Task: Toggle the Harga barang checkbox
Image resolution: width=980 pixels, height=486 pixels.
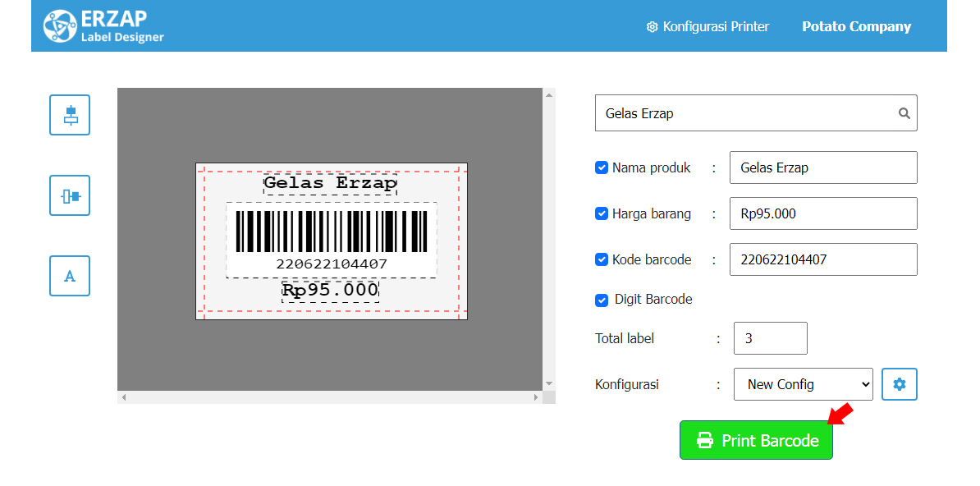Action: [x=602, y=214]
